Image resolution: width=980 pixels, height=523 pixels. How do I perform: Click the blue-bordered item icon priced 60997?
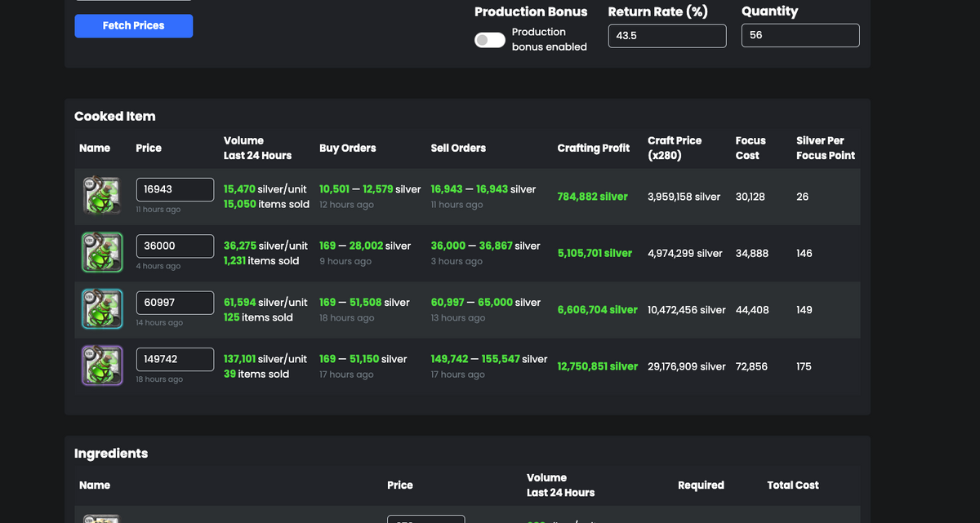(x=102, y=309)
